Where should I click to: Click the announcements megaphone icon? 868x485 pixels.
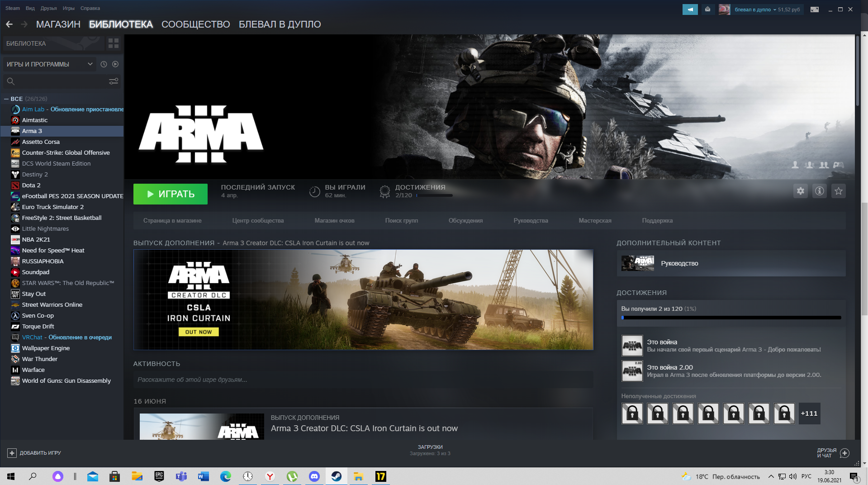click(690, 10)
